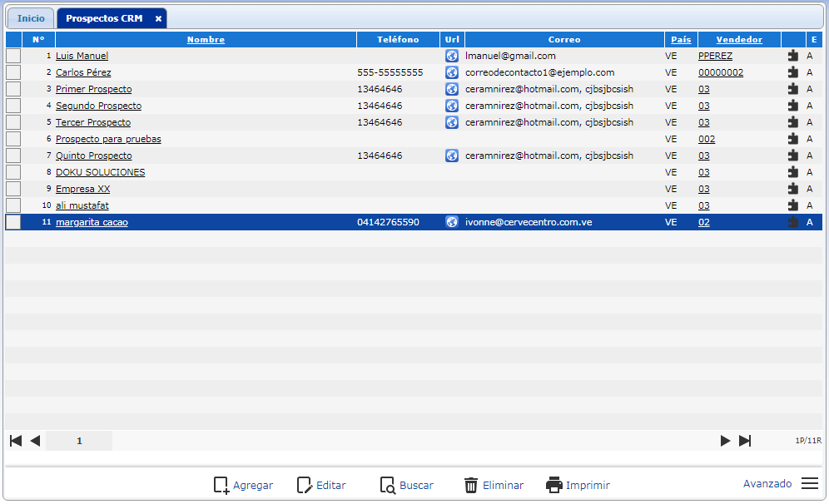829x504 pixels.
Task: Select the checkbox for Segundo Prospecto
Action: tap(13, 106)
